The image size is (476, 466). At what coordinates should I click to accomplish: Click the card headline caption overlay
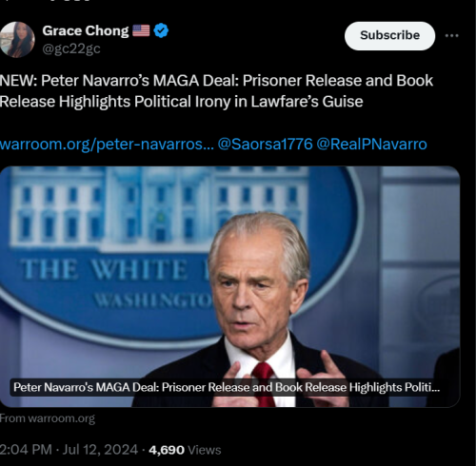pos(227,387)
